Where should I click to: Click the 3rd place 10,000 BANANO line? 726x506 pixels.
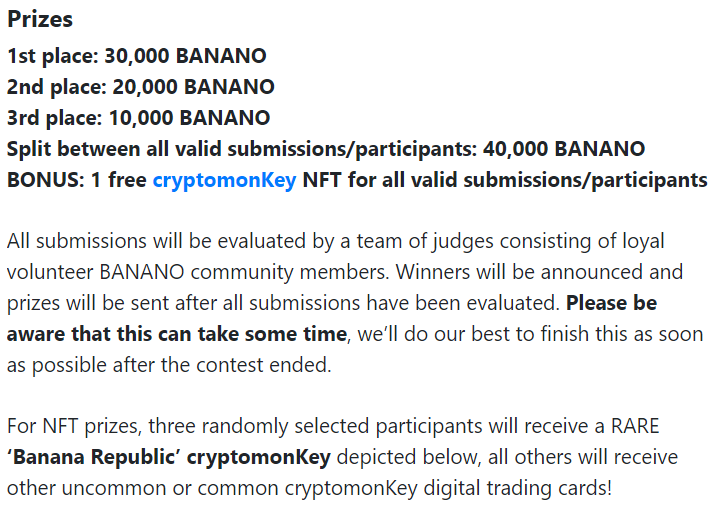pos(138,118)
